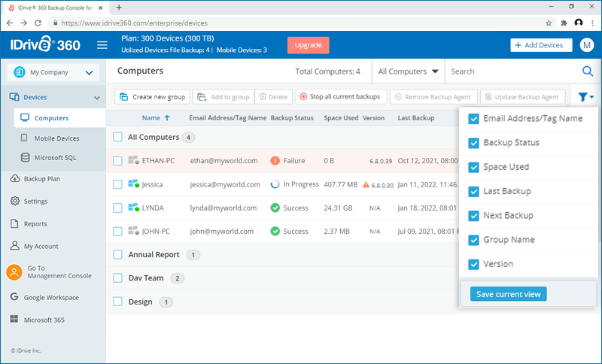Open Computers in the sidebar
This screenshot has width=602, height=364.
click(x=59, y=118)
